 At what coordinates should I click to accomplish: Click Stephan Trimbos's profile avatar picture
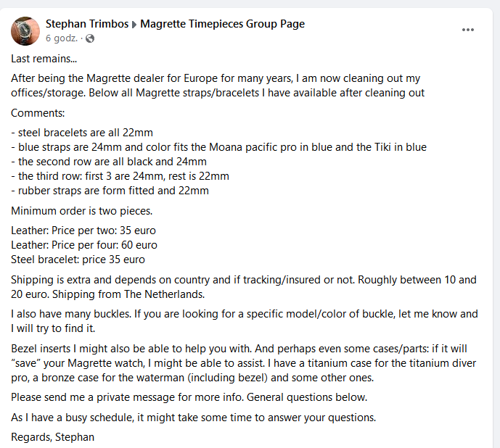click(x=25, y=31)
